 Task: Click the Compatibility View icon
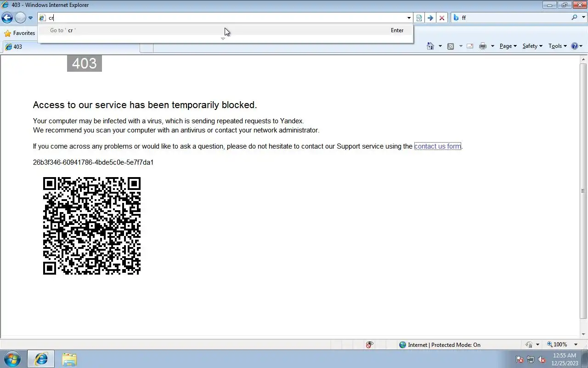point(419,18)
